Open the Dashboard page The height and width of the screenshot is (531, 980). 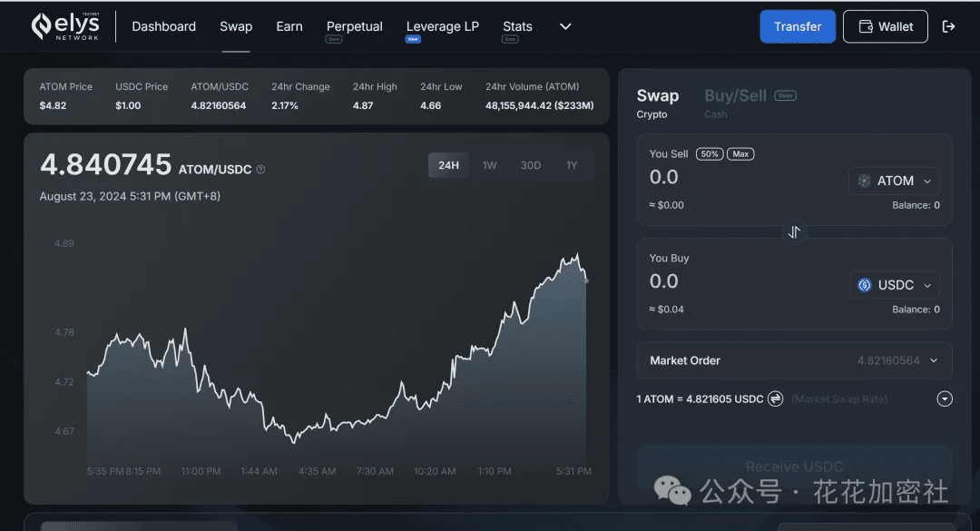(163, 26)
